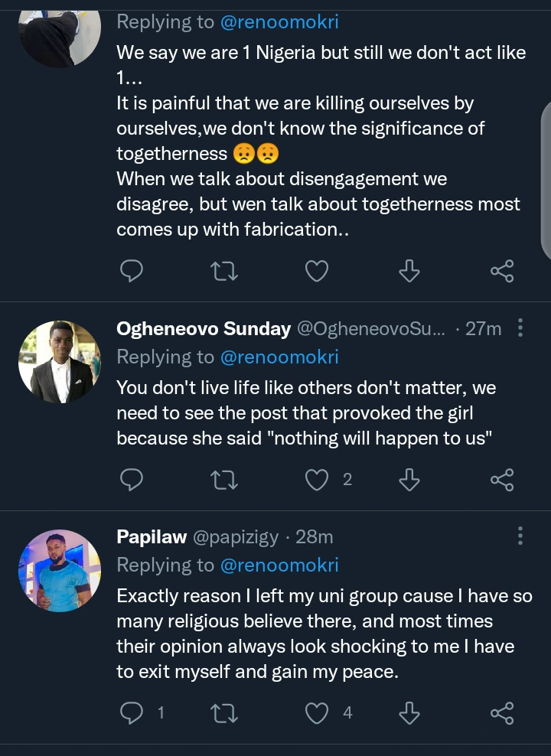This screenshot has width=551, height=756.
Task: Download Papilaw's tweet using arrow icon
Action: coord(409,713)
